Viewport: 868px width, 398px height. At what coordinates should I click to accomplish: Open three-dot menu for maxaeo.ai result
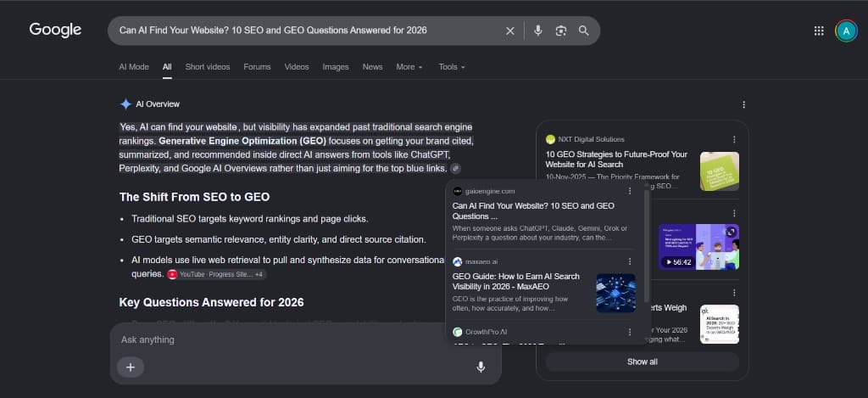pos(630,261)
